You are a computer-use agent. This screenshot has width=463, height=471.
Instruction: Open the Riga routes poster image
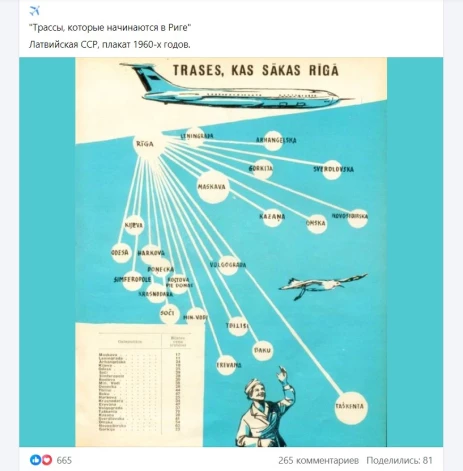click(x=231, y=252)
